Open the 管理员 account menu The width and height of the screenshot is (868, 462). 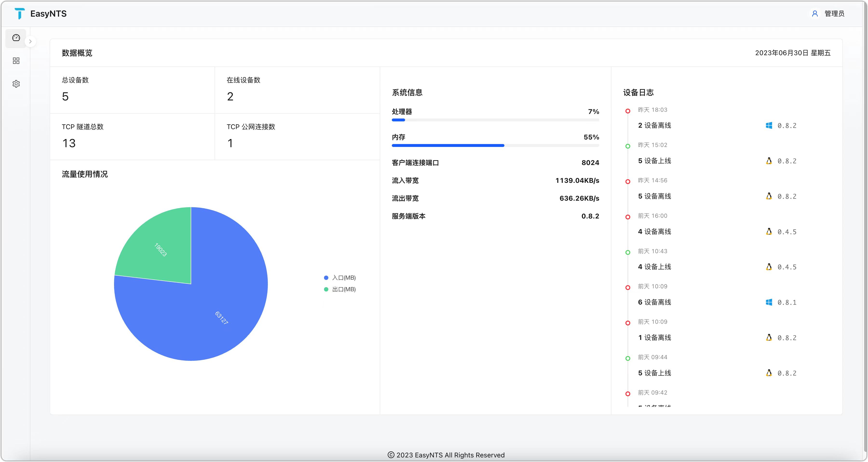click(x=834, y=13)
